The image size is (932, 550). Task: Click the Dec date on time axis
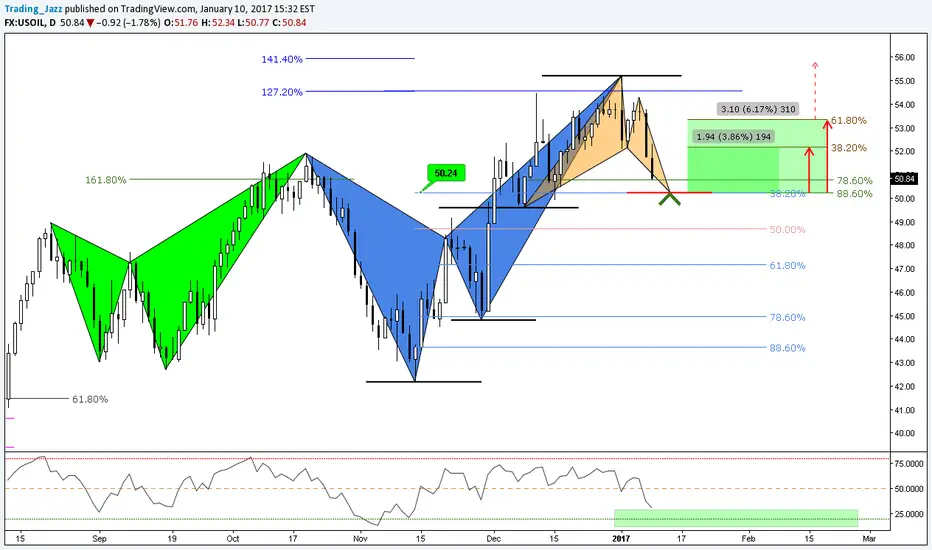coord(493,539)
